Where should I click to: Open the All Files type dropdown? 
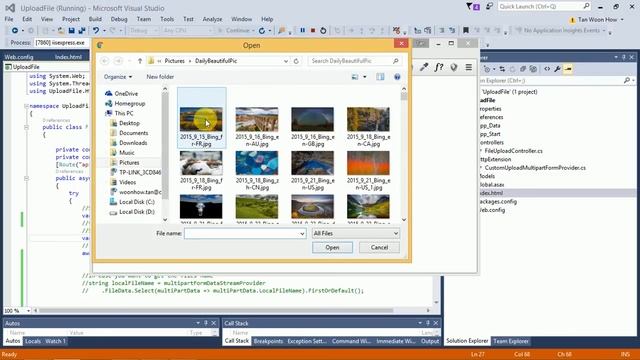(x=356, y=233)
